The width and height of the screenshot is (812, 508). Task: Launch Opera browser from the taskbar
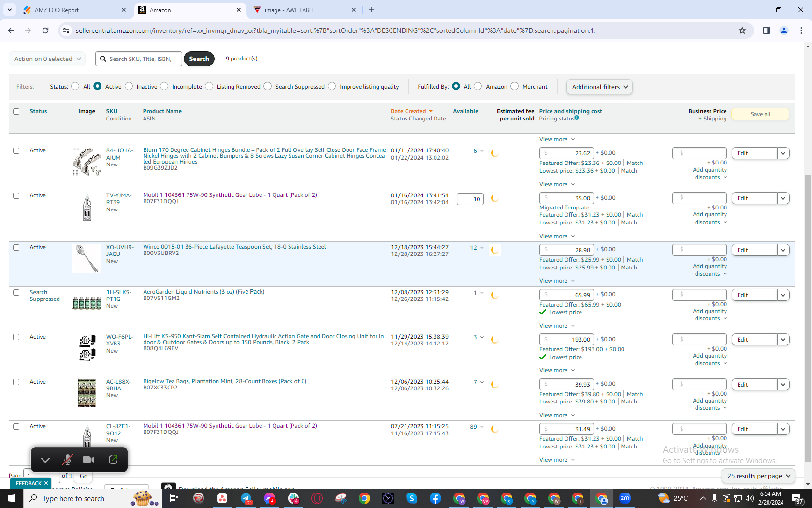317,498
